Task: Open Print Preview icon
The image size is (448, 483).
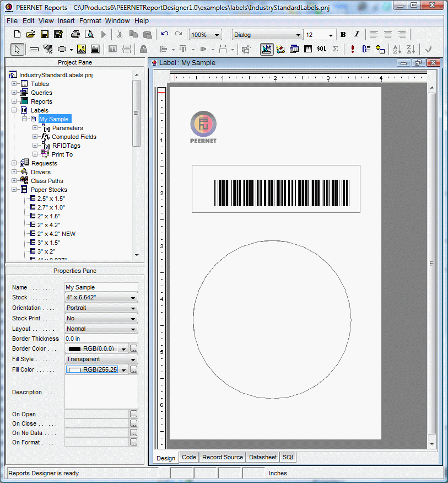Action: tap(89, 35)
